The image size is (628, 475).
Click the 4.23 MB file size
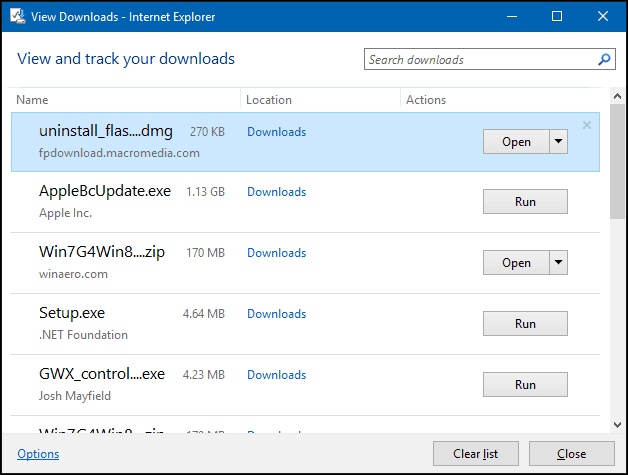tap(204, 374)
